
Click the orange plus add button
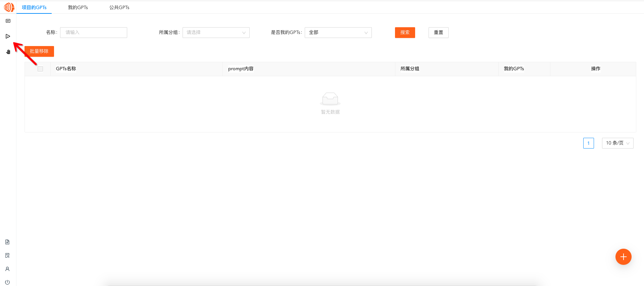pyautogui.click(x=623, y=257)
